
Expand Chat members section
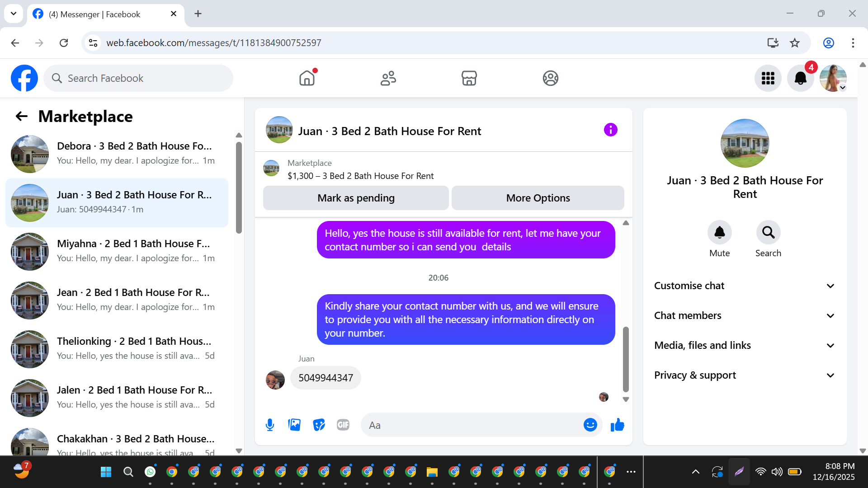click(745, 316)
